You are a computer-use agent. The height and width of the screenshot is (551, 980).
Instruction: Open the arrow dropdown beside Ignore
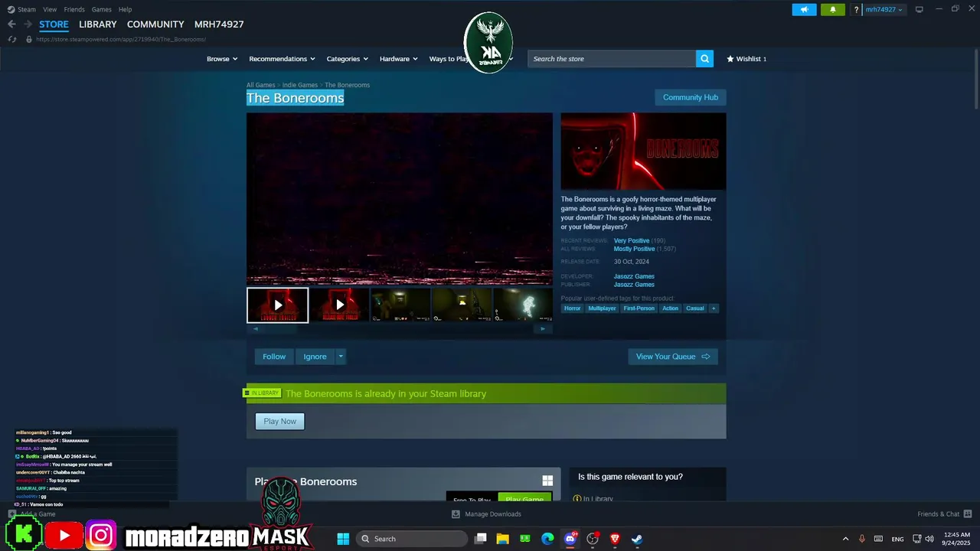tap(341, 357)
